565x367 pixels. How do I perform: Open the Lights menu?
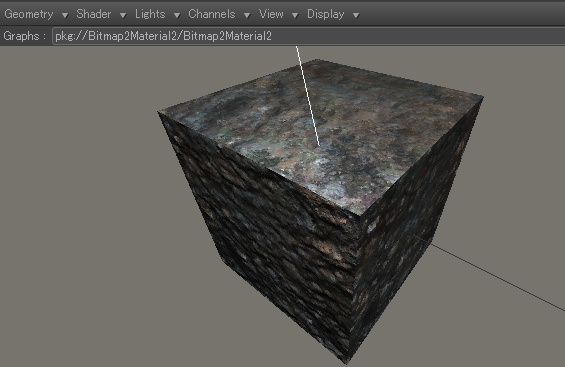click(150, 14)
